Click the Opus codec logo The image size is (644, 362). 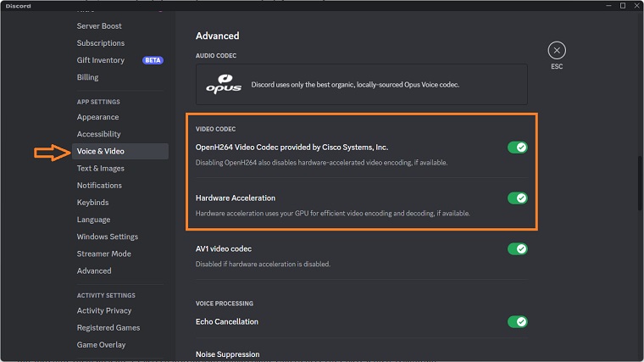(224, 85)
